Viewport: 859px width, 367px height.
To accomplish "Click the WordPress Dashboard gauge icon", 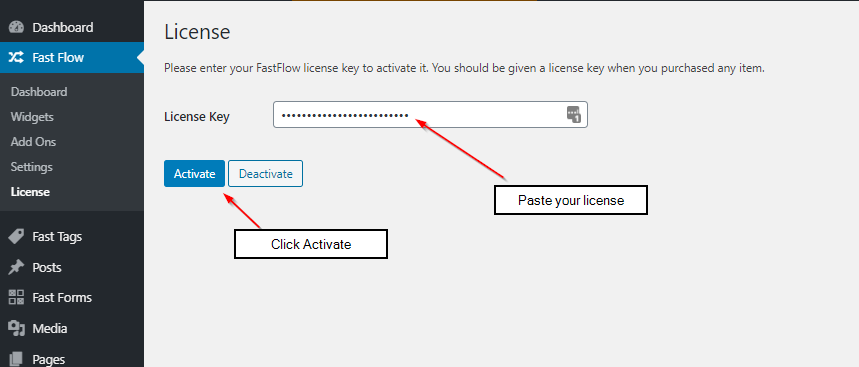I will pos(16,27).
